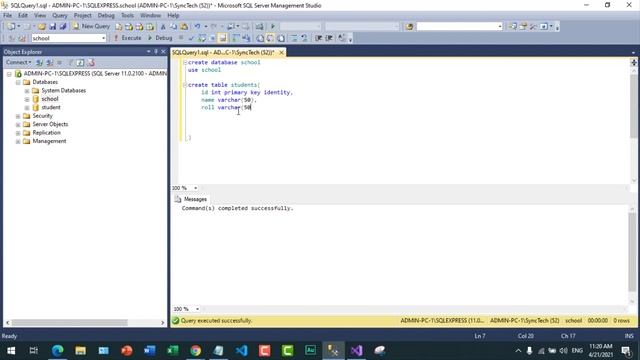Click the Start green arrow icon
The height and width of the screenshot is (360, 640).
pos(273,27)
